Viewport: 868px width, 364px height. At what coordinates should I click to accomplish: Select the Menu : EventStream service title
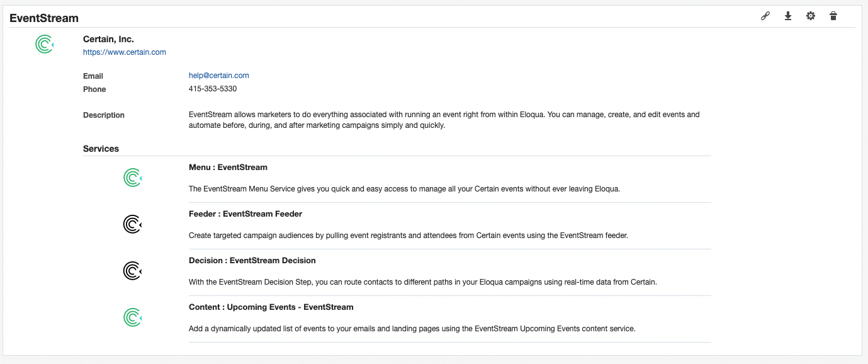coord(228,168)
